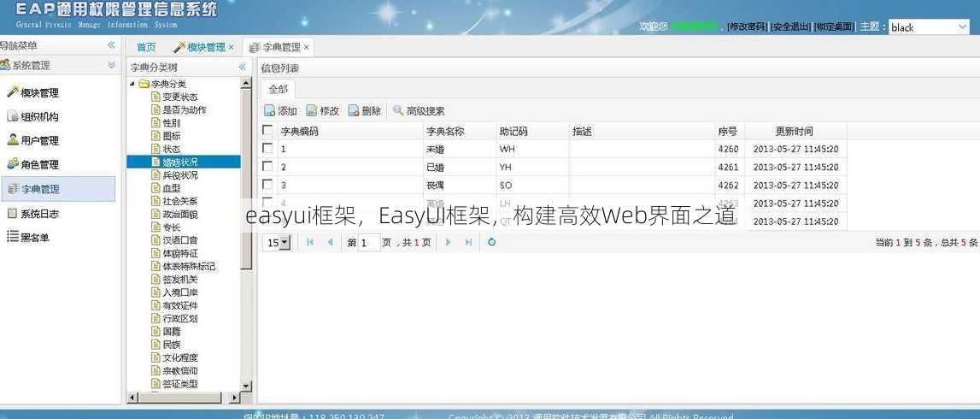Image resolution: width=980 pixels, height=419 pixels.
Task: Select the 血型 tree node
Action: (171, 187)
